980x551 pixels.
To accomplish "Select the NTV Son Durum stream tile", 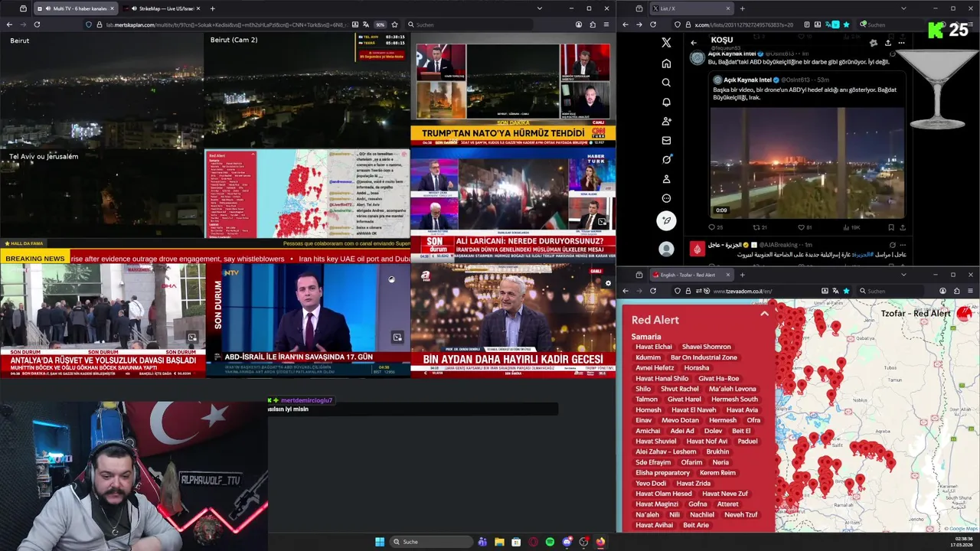I will click(x=308, y=321).
